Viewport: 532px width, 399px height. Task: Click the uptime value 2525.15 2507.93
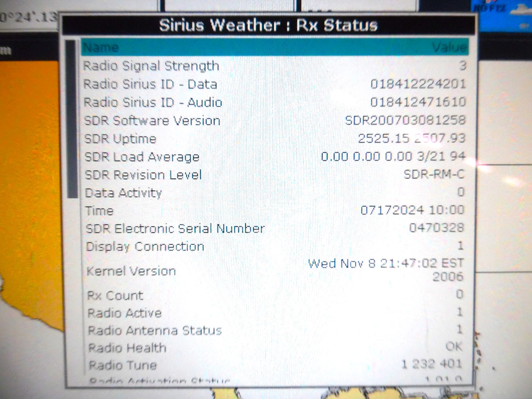pyautogui.click(x=412, y=138)
